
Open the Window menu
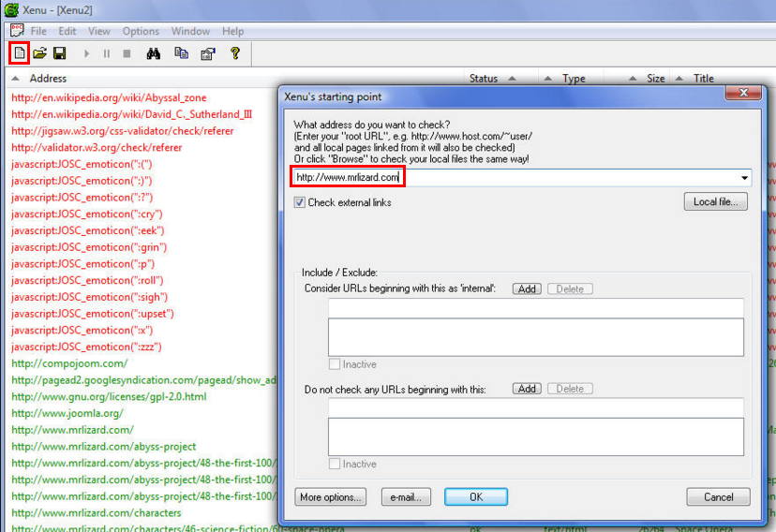pos(190,31)
